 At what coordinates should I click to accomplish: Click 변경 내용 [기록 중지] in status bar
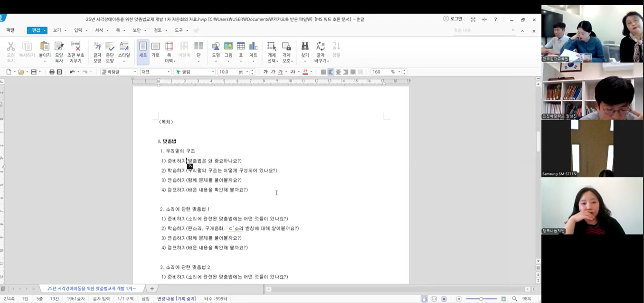click(176, 299)
